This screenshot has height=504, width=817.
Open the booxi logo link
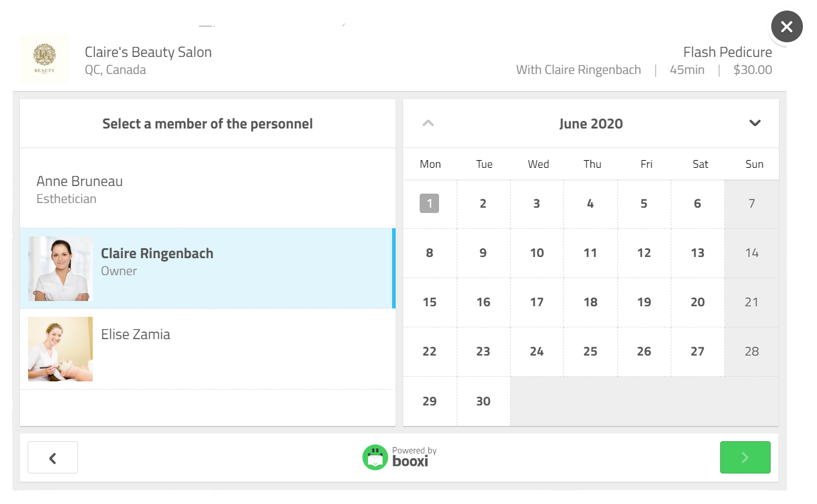pyautogui.click(x=400, y=457)
